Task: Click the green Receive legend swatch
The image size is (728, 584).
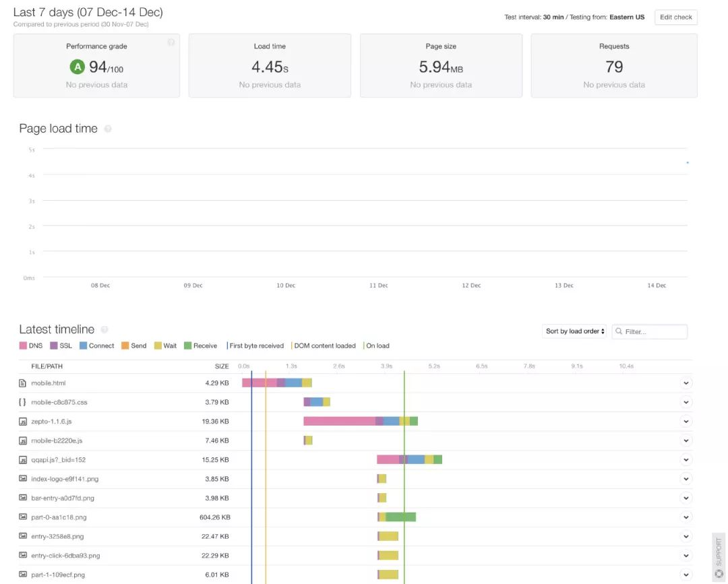Action: [187, 346]
